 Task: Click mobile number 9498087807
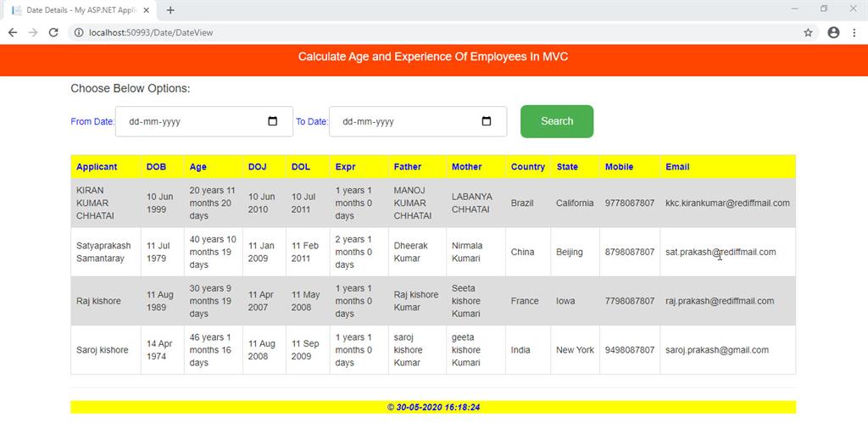tap(630, 350)
